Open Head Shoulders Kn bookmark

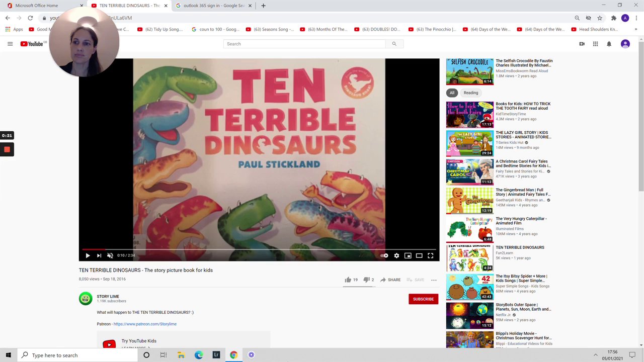(594, 29)
